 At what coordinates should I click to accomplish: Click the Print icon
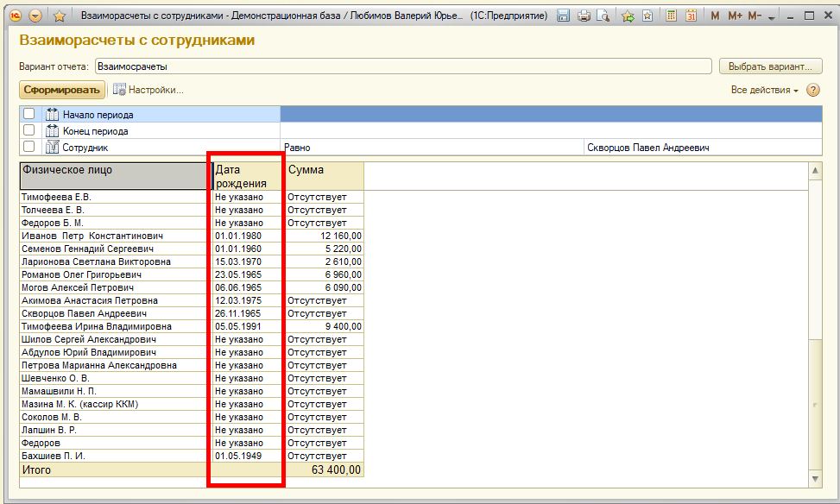pyautogui.click(x=584, y=16)
